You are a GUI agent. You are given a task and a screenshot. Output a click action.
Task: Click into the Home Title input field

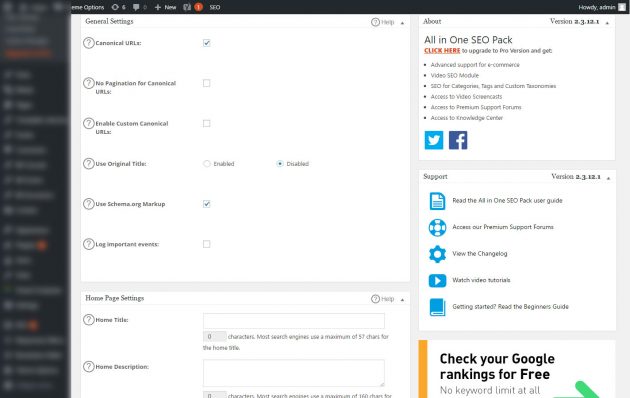click(294, 321)
